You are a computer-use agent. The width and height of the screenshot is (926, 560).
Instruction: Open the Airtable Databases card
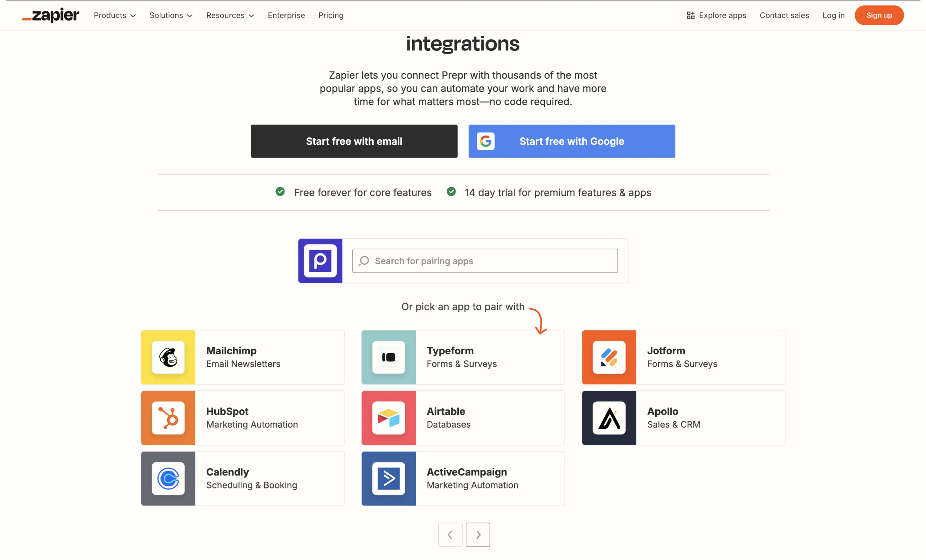[463, 418]
